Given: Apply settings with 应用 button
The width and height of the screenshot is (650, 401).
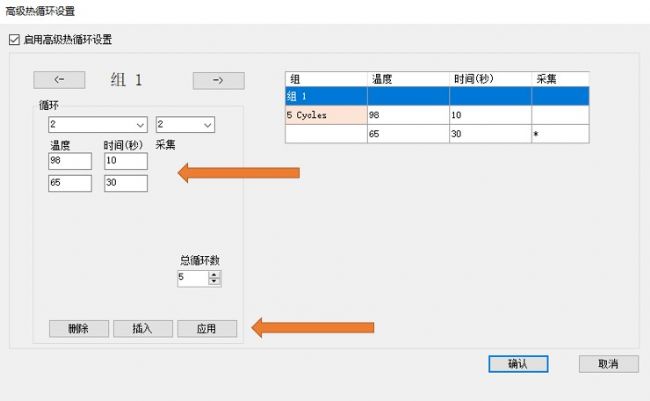Looking at the screenshot, I should (207, 329).
